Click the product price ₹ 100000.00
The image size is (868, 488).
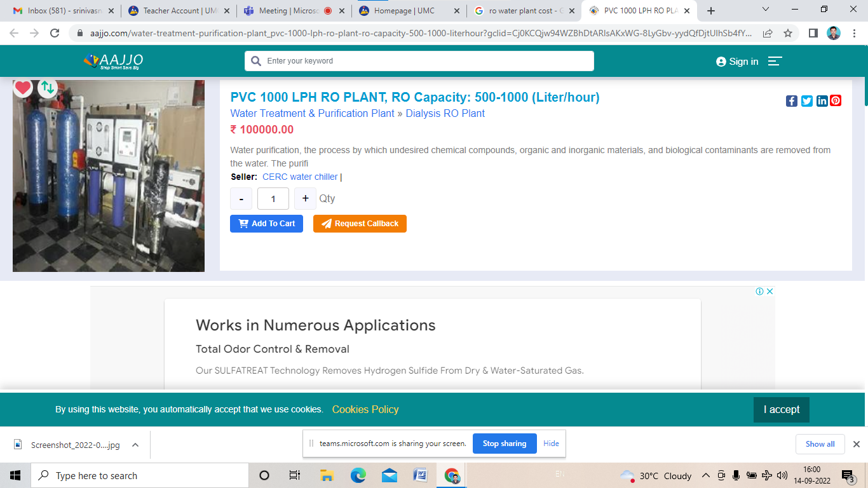(262, 130)
